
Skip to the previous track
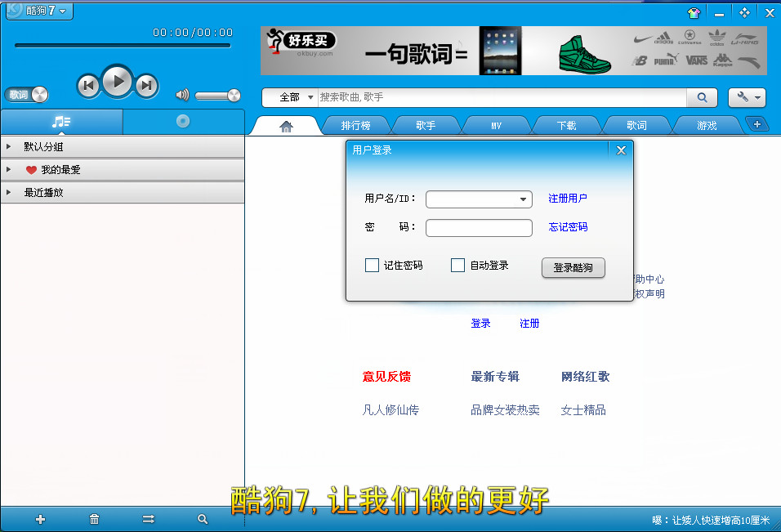click(x=88, y=85)
